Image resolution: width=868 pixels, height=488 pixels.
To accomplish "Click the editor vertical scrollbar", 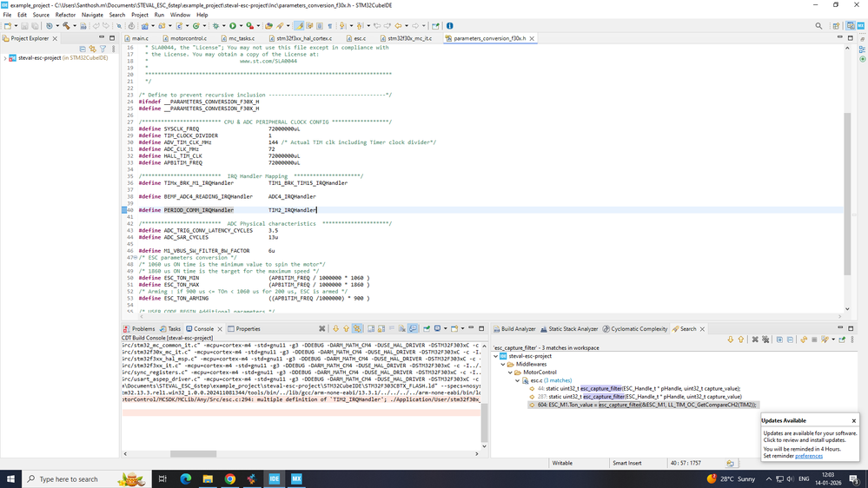I will tap(847, 194).
